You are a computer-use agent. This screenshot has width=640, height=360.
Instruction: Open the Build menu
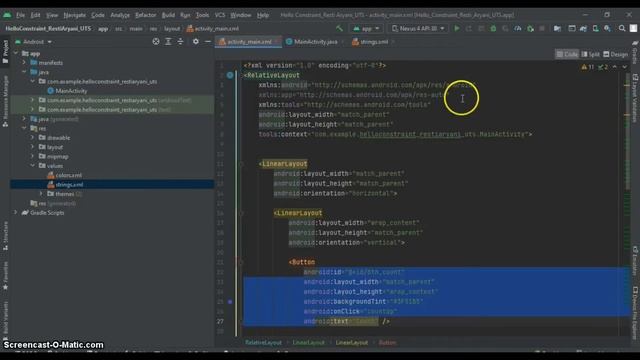168,15
